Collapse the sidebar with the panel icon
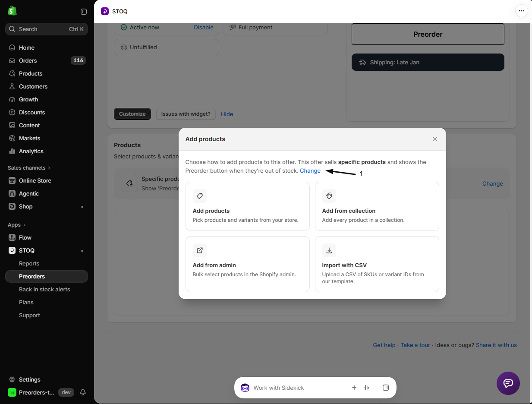 [84, 12]
